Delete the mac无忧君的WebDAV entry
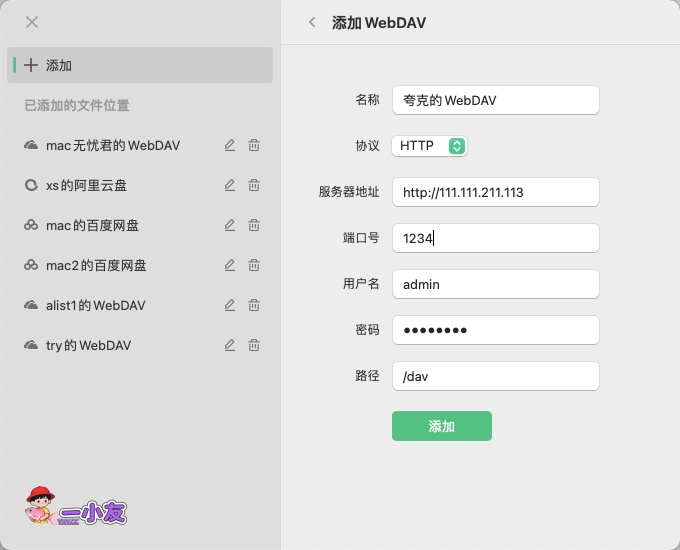The width and height of the screenshot is (680, 550). [x=254, y=145]
